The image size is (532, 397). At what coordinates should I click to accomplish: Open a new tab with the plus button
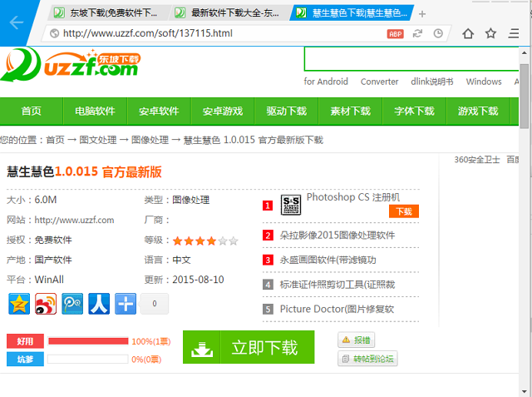[x=421, y=14]
